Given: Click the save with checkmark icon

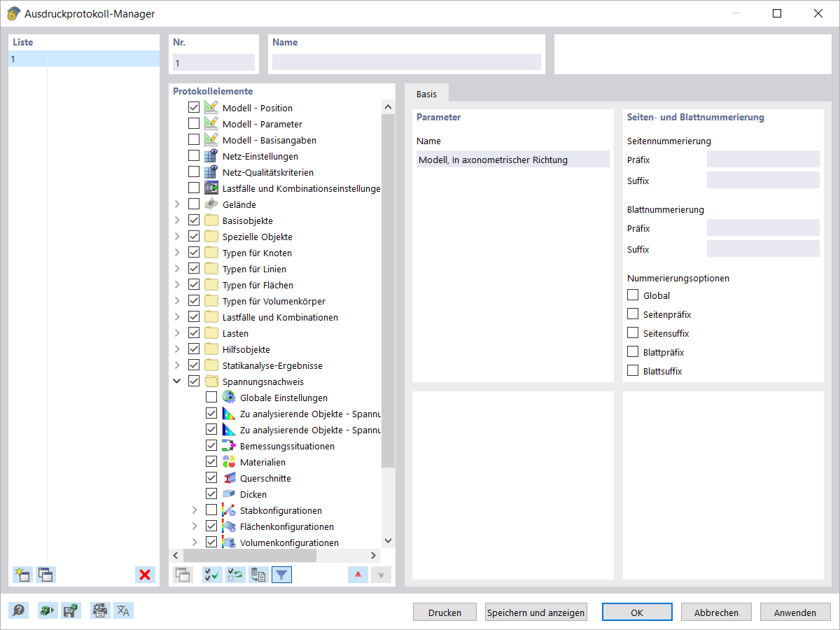Looking at the screenshot, I should click(71, 610).
